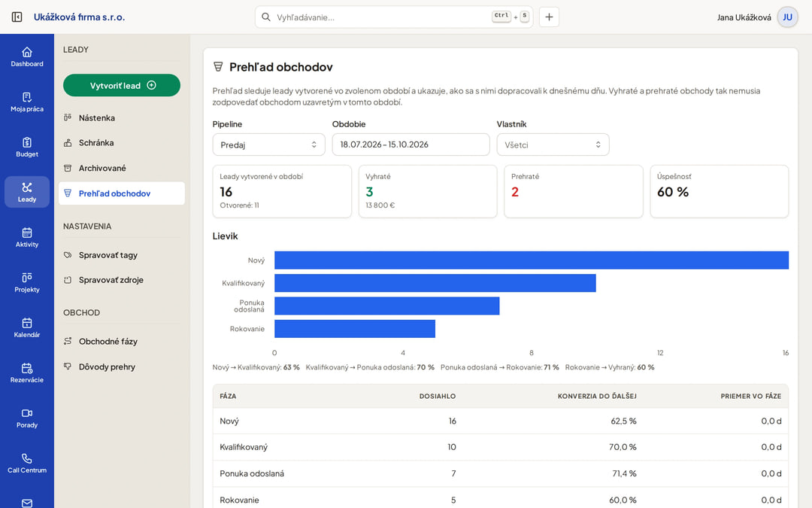This screenshot has width=812, height=508.
Task: Click the Vyhraté stat card
Action: click(x=428, y=191)
